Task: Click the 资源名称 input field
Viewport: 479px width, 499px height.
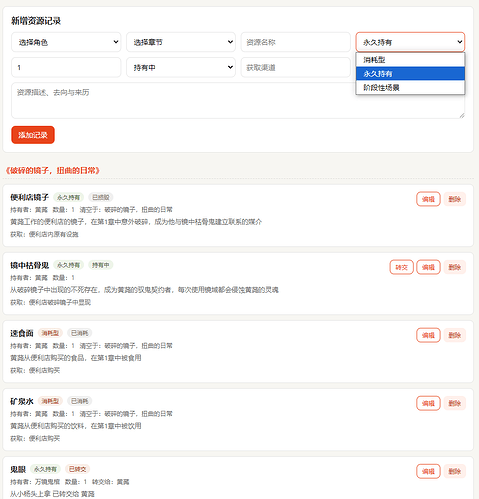Action: [x=296, y=42]
